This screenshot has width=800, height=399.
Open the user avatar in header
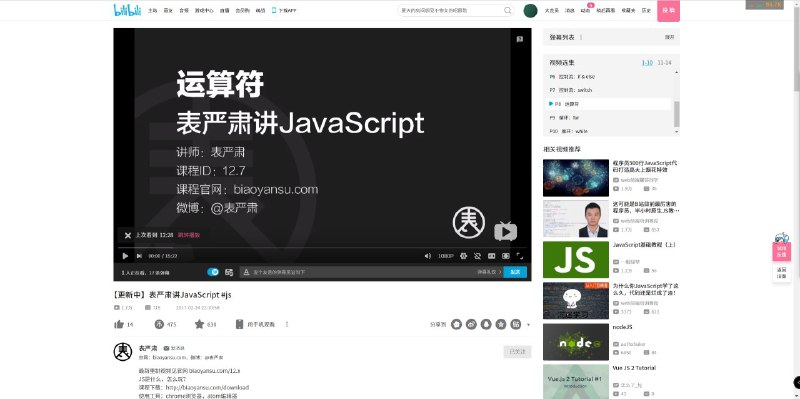[531, 10]
